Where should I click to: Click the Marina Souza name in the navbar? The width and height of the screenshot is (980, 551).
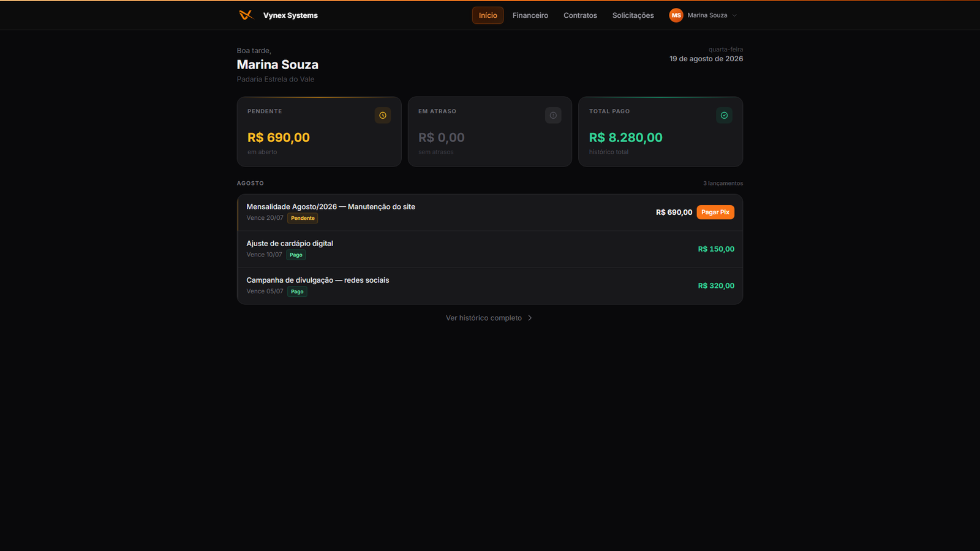[x=707, y=15]
